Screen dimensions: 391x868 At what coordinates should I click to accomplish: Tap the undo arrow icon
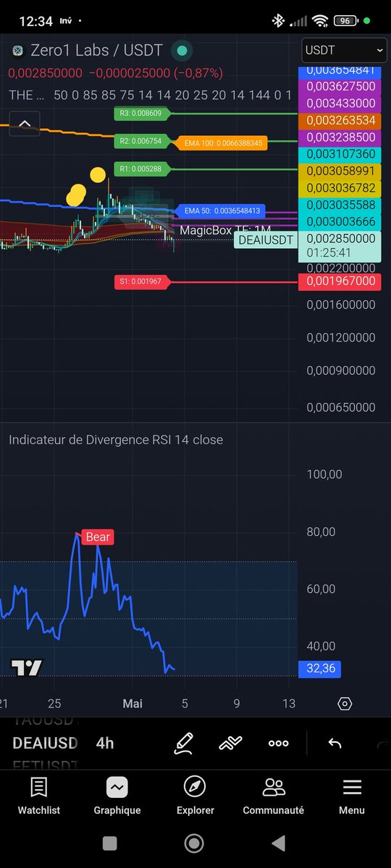(335, 743)
